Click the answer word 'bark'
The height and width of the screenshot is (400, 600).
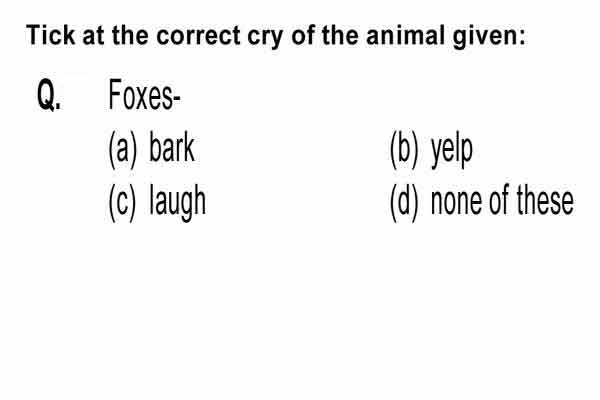coord(172,147)
